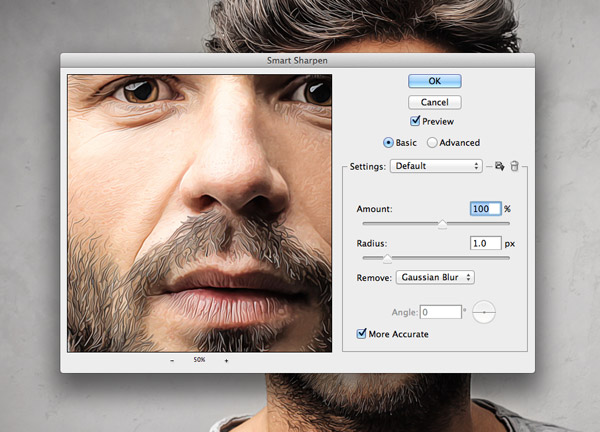Save current settings with disk icon

pos(499,166)
